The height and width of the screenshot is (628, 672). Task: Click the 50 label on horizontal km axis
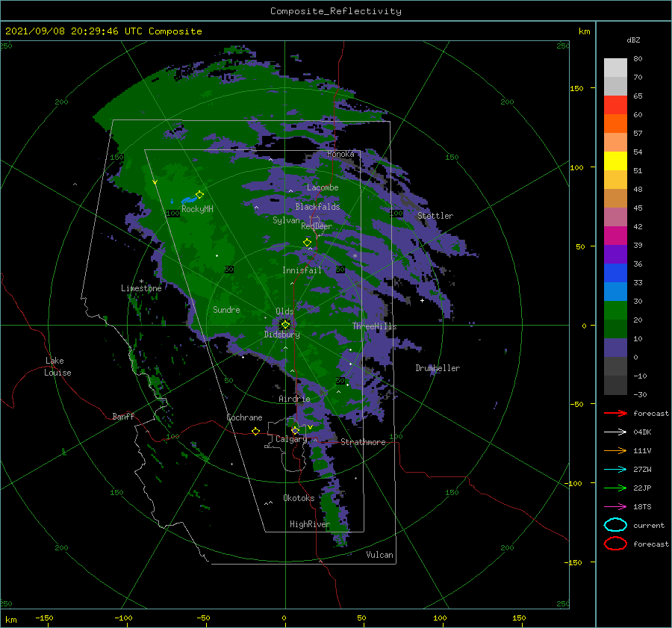pyautogui.click(x=361, y=618)
